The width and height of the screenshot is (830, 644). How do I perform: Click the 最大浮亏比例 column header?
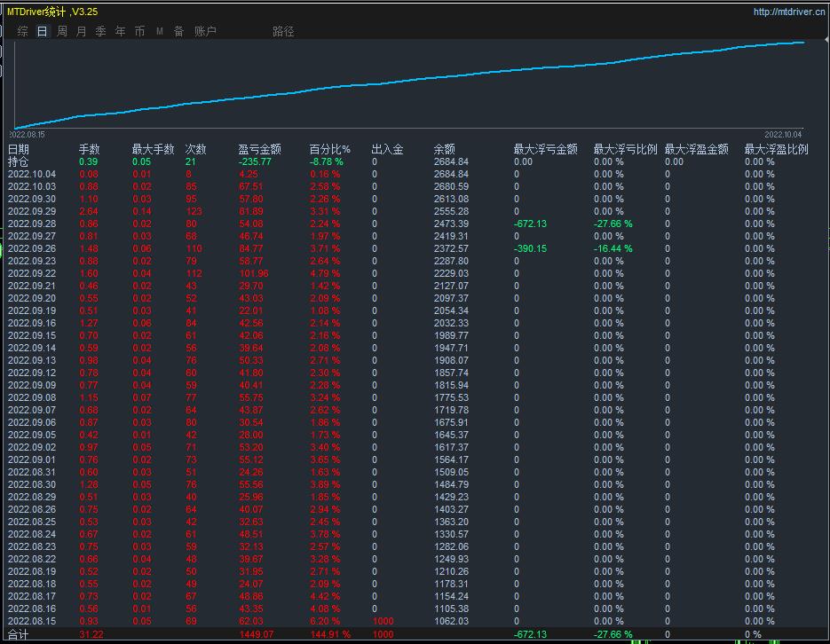[x=625, y=149]
